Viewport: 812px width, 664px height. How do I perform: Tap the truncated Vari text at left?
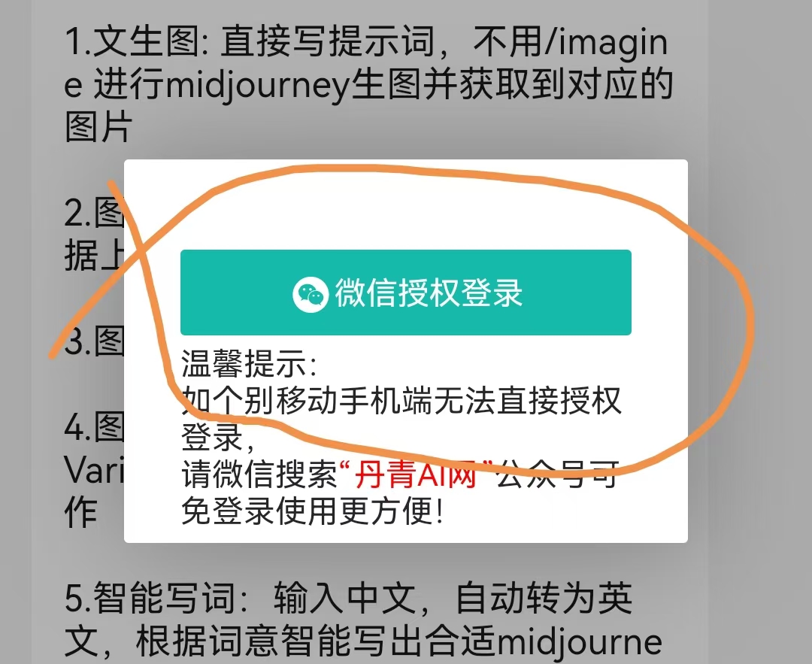94,470
